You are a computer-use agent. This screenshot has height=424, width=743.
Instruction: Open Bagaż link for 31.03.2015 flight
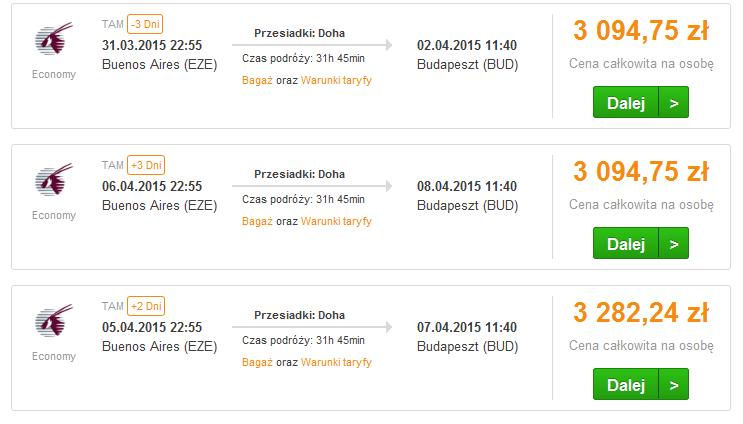(x=257, y=80)
